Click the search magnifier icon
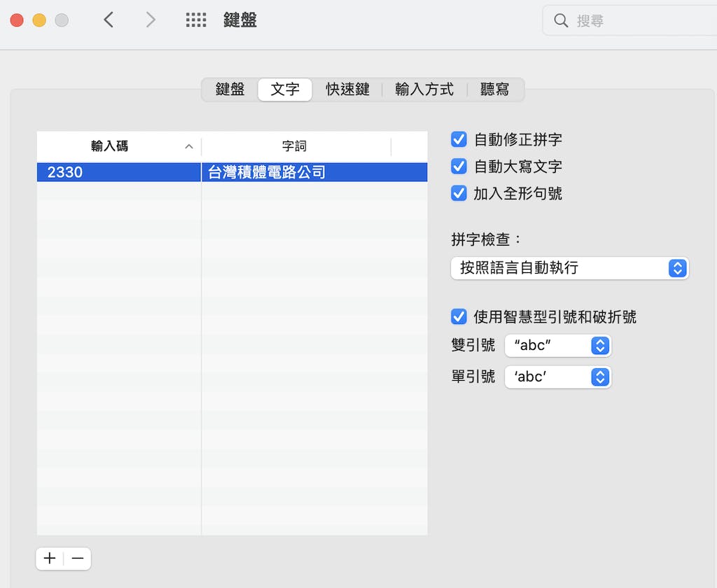Screen dimensions: 717x588 point(561,21)
